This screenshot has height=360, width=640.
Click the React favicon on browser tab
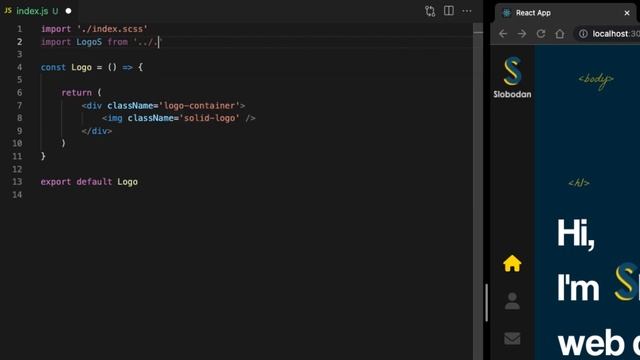click(x=507, y=13)
